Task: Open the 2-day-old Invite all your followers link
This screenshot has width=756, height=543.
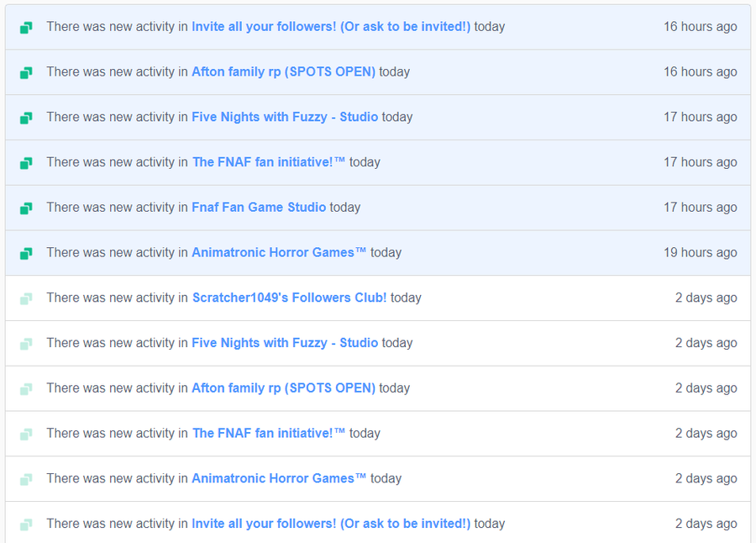Action: click(331, 524)
